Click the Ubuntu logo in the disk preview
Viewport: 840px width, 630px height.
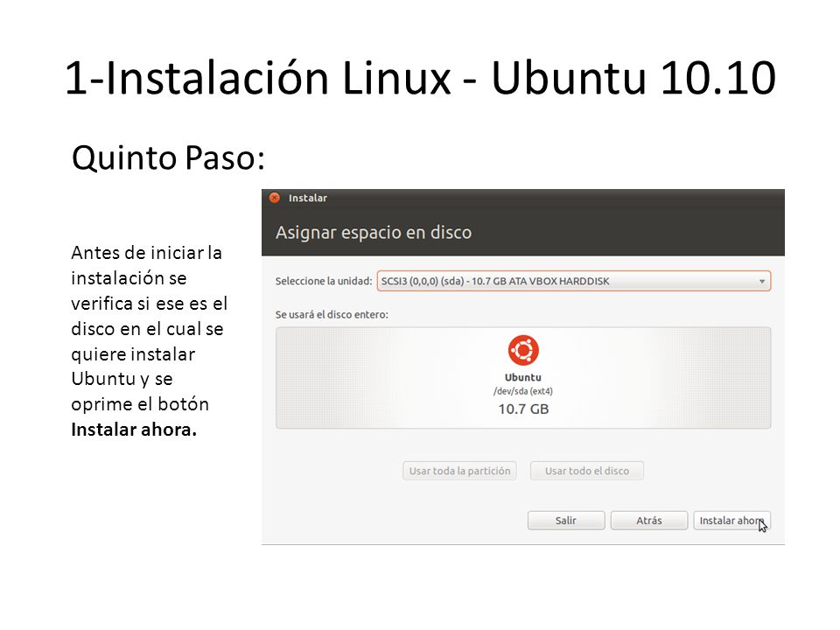(523, 350)
